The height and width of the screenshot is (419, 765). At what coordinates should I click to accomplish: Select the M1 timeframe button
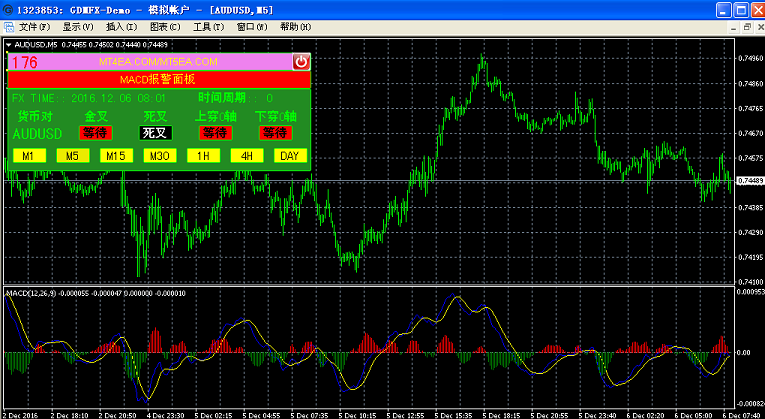29,156
